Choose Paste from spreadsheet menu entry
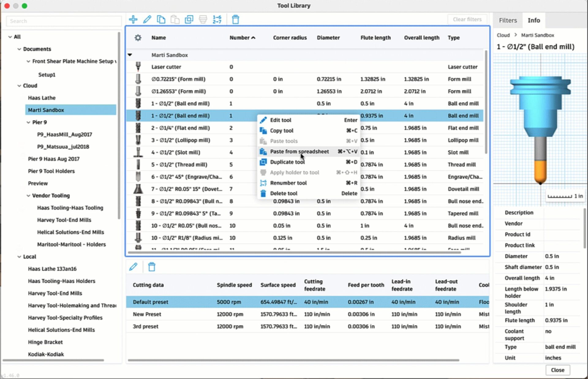Screen dimensions: 588x379 coord(299,151)
